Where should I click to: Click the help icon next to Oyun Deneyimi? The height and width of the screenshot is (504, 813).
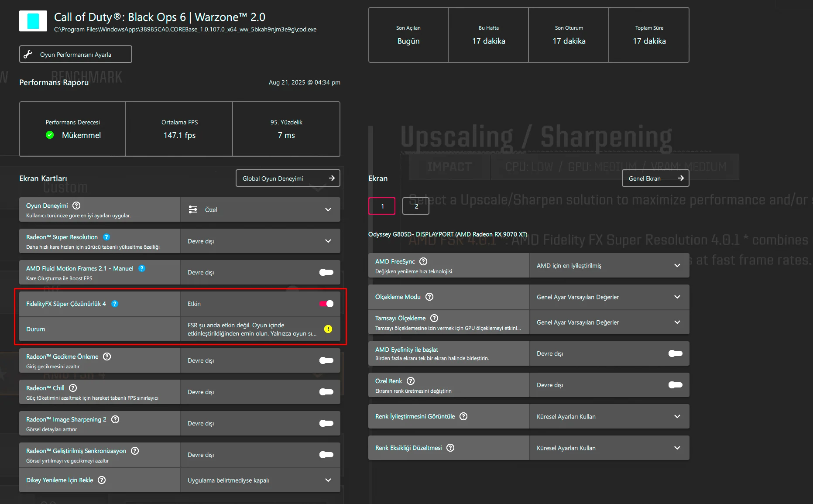coord(76,206)
